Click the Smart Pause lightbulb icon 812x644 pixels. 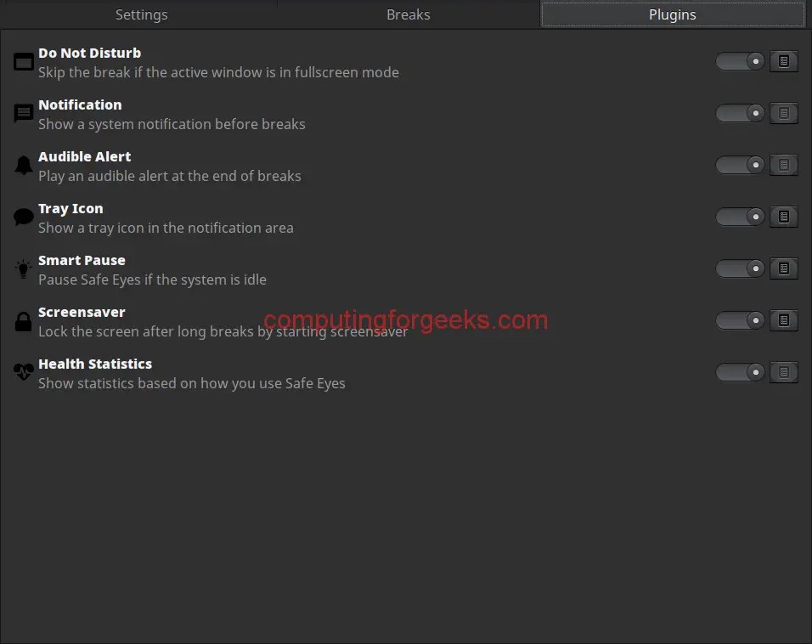23,268
